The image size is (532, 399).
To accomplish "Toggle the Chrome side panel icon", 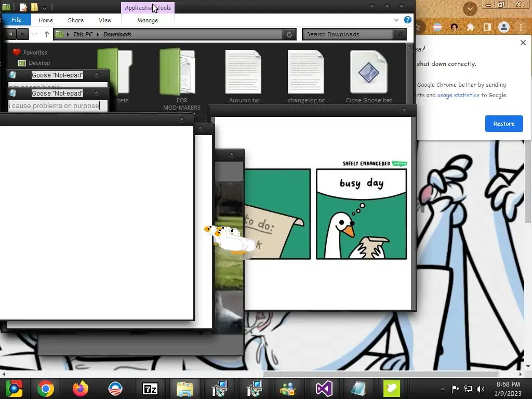I will [487, 27].
